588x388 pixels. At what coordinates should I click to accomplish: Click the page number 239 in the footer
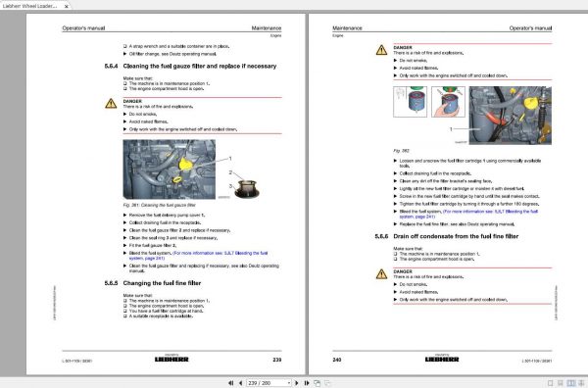(x=276, y=360)
